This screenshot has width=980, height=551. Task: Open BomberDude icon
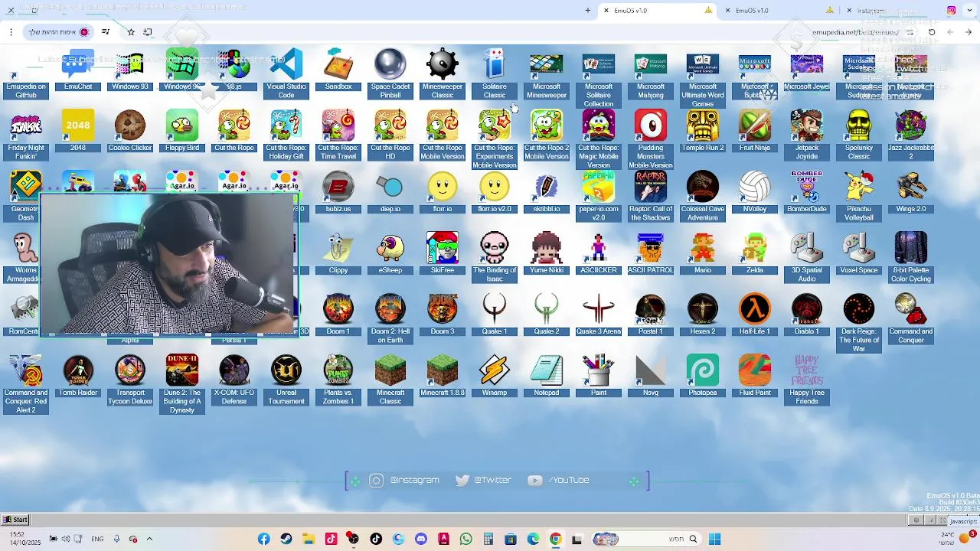tap(807, 193)
